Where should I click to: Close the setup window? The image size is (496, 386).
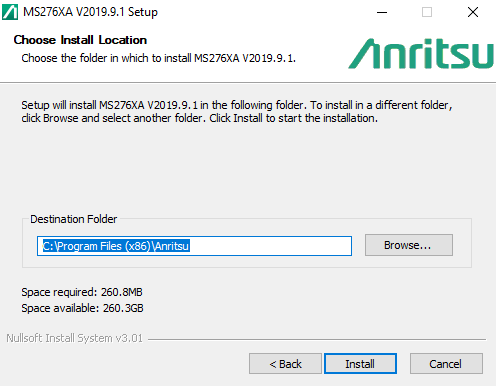473,12
